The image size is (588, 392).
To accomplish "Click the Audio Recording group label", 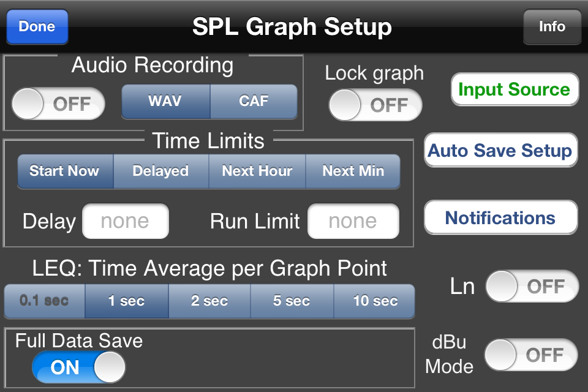I will pos(153,66).
